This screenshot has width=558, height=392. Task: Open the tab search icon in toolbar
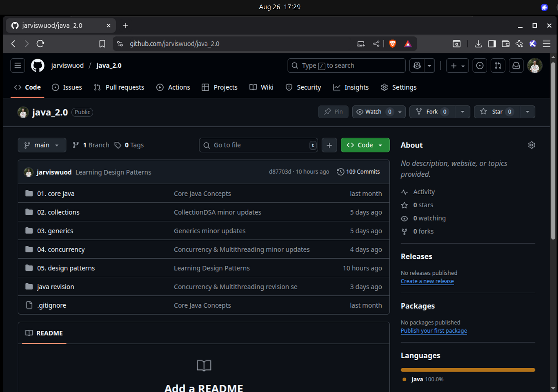456,44
